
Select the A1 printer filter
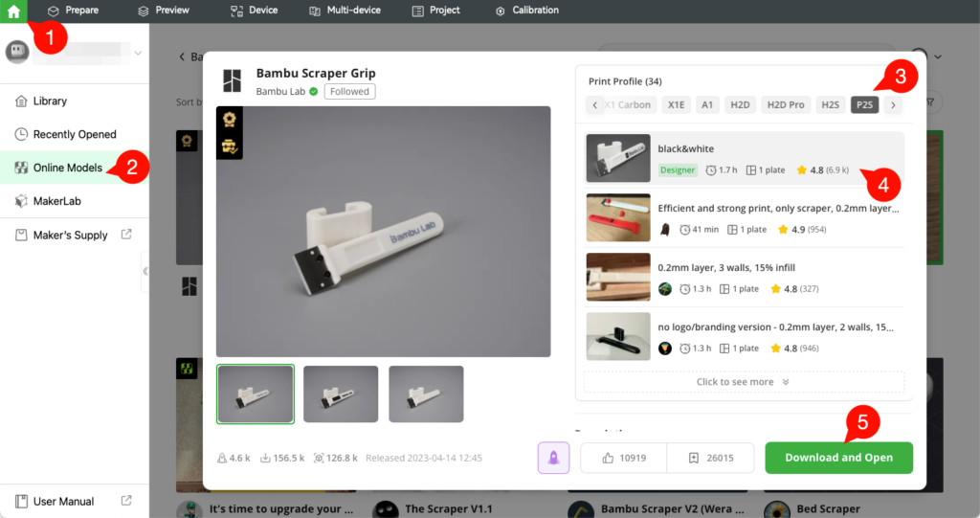(x=706, y=104)
